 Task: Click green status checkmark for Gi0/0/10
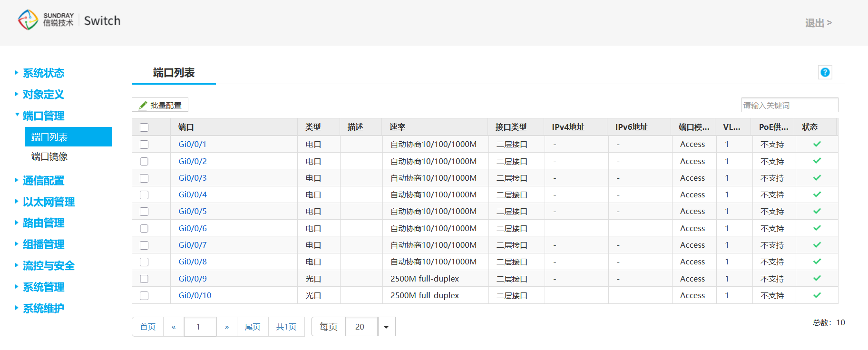[x=817, y=295]
